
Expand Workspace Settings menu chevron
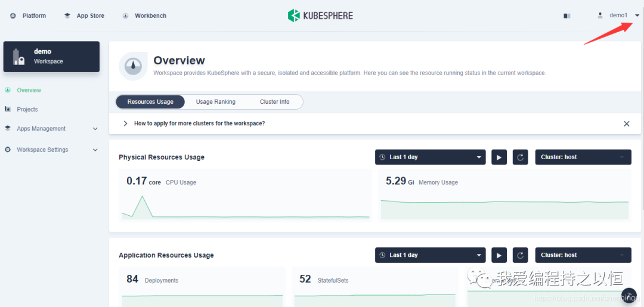pyautogui.click(x=95, y=150)
